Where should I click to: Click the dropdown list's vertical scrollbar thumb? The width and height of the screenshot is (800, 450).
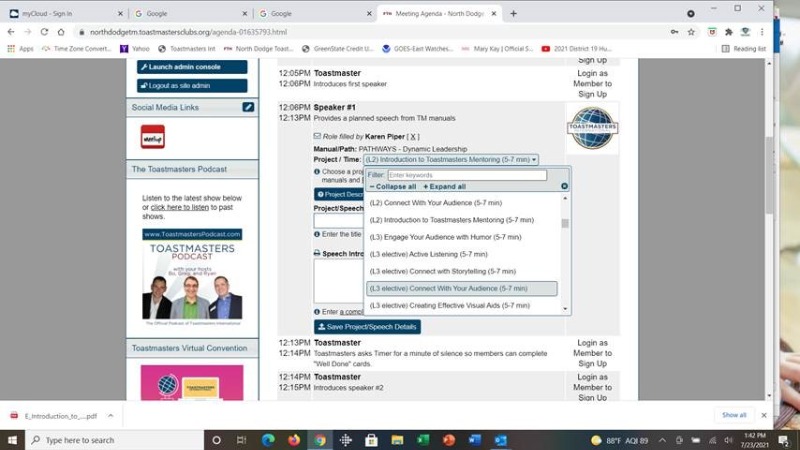click(565, 223)
